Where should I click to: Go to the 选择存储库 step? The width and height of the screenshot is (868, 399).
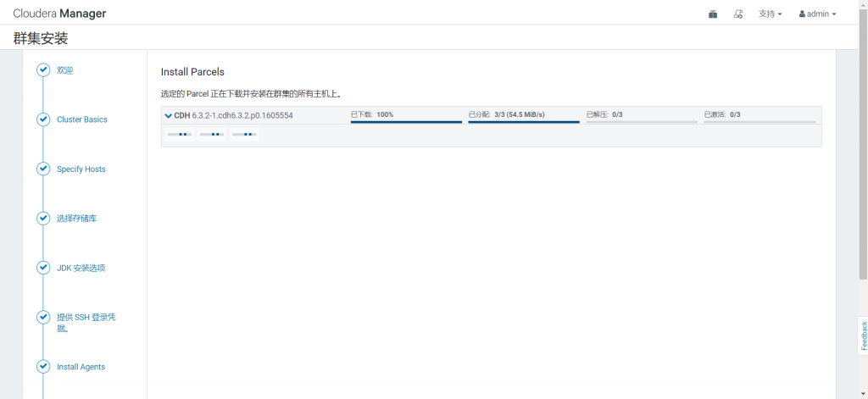coord(77,219)
